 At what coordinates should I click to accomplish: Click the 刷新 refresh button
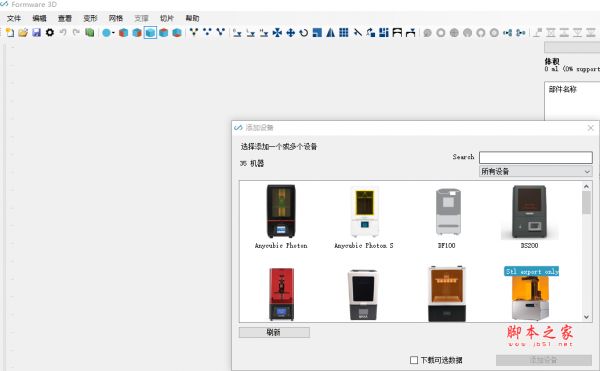tap(274, 332)
